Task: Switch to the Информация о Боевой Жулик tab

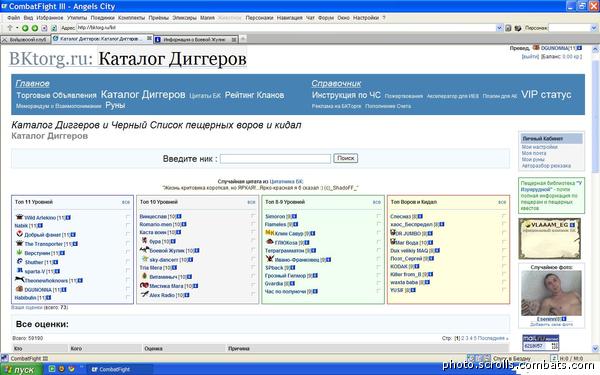Action: [x=196, y=39]
